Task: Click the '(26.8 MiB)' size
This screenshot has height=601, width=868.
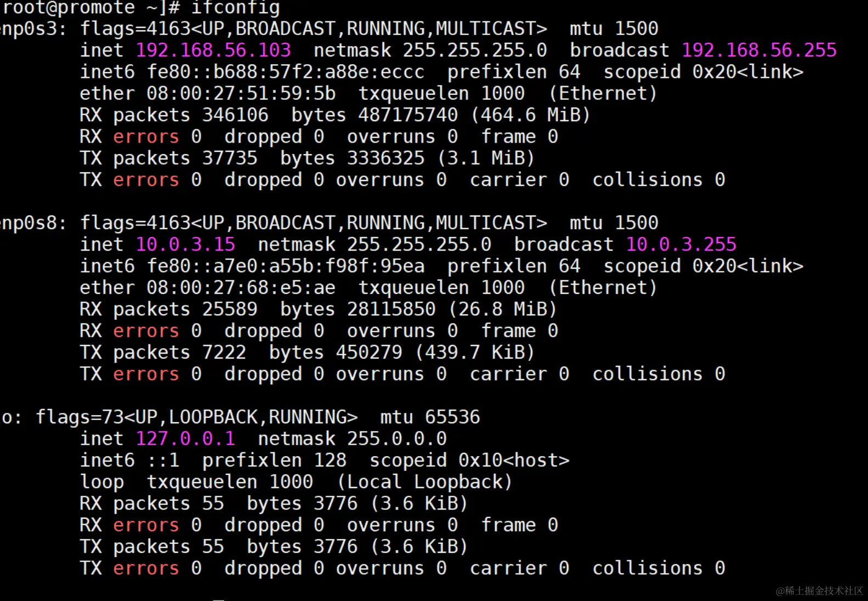Action: [x=503, y=309]
